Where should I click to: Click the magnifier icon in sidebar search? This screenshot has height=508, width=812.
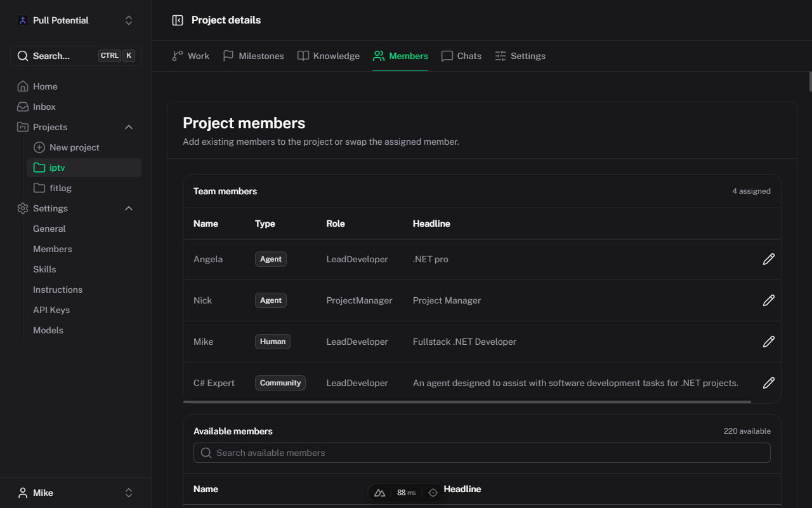[x=23, y=56]
